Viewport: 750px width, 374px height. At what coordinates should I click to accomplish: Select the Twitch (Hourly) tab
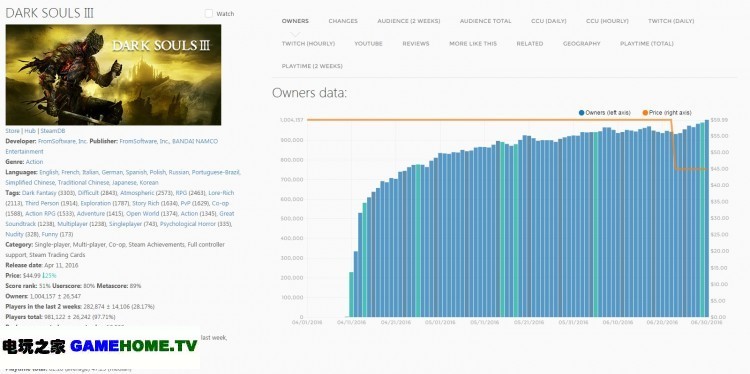coord(308,44)
